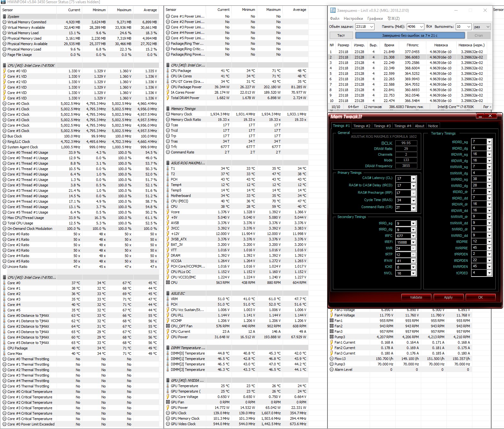Viewport: 504px width, 429px height.
Task: Click the clock icon beside Core #0 Clock
Action: [x=4, y=104]
